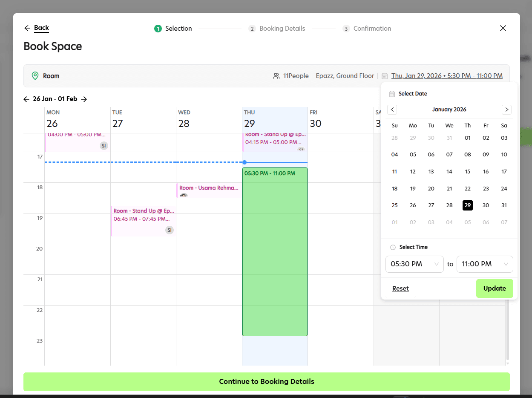
Task: Show next month in date picker
Action: (506, 110)
